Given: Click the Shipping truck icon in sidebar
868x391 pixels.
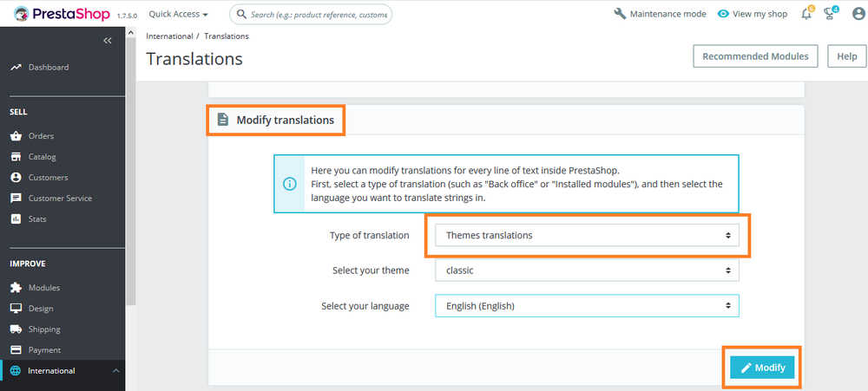Looking at the screenshot, I should 16,329.
